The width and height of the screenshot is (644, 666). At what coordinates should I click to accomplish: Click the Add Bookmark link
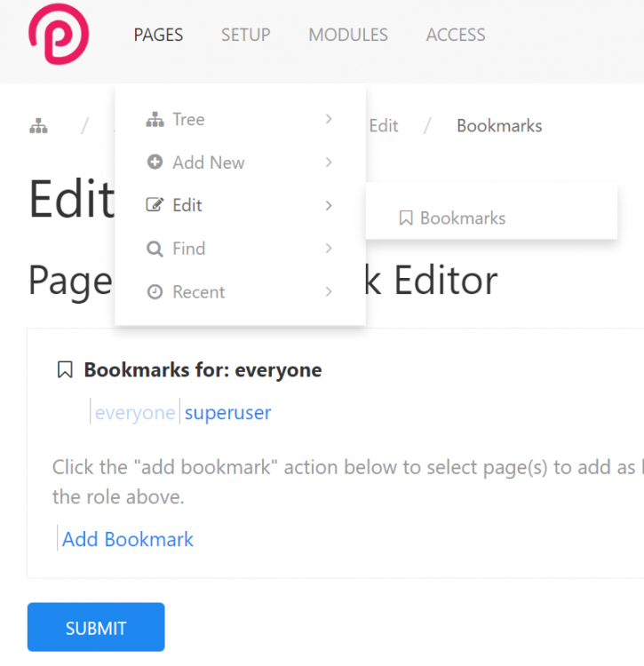(x=128, y=539)
